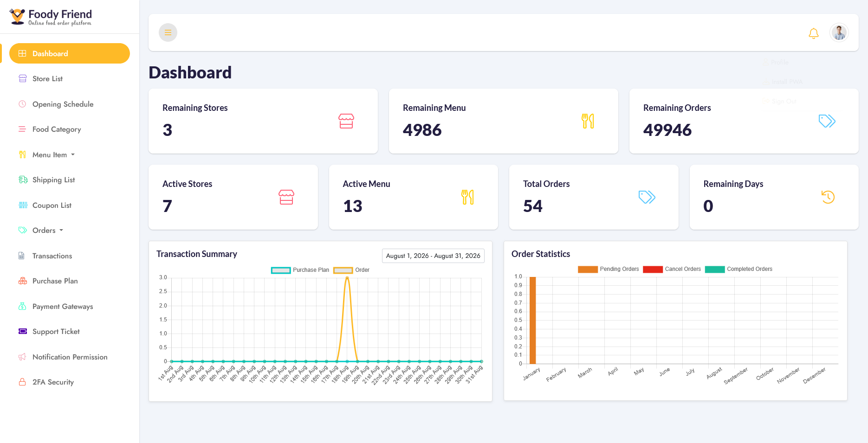Select the Total Orders value 54

(533, 206)
